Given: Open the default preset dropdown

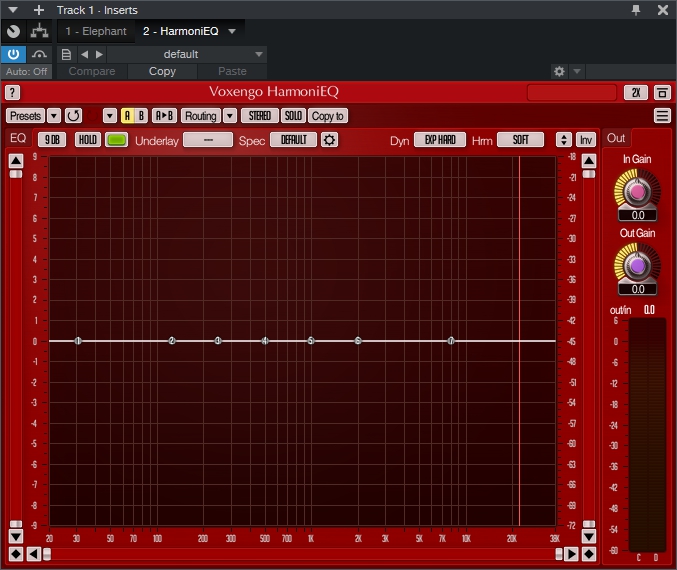Looking at the screenshot, I should click(187, 54).
